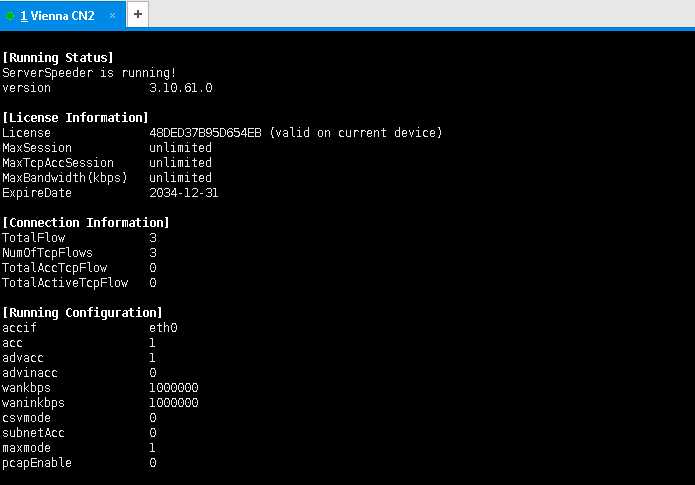Click the [License Information] heading
Screen dimensions: 695x485
point(75,117)
